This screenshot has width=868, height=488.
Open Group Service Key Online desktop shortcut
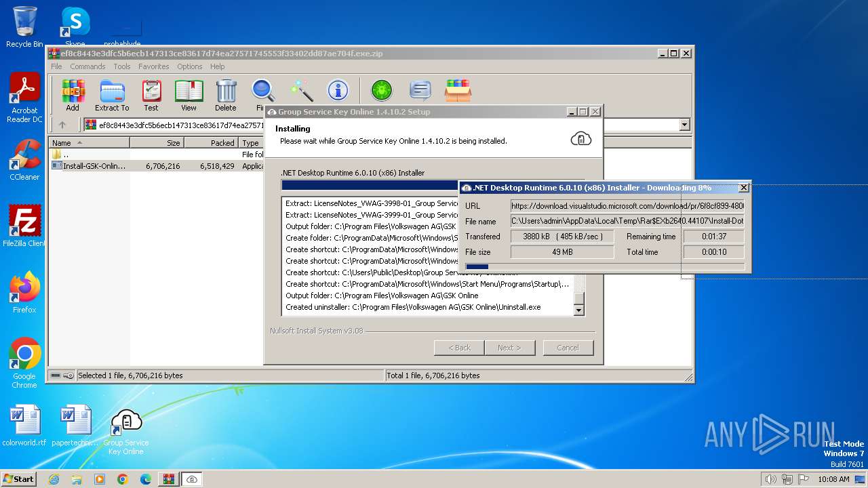tap(126, 432)
